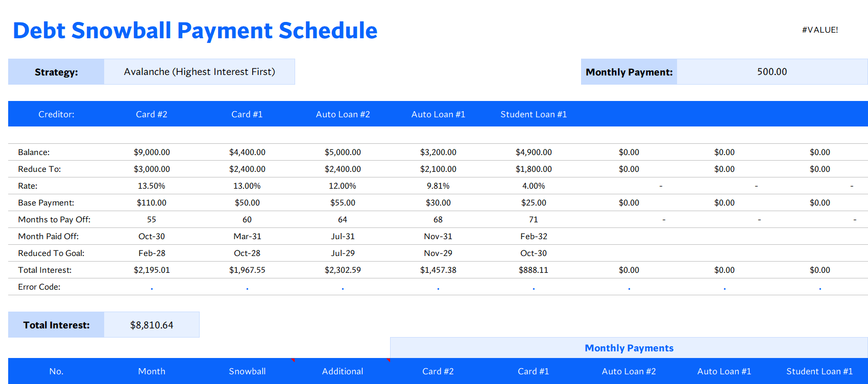Click the $2,100.00 Reduce To cell
868x384 pixels.
pyautogui.click(x=438, y=169)
